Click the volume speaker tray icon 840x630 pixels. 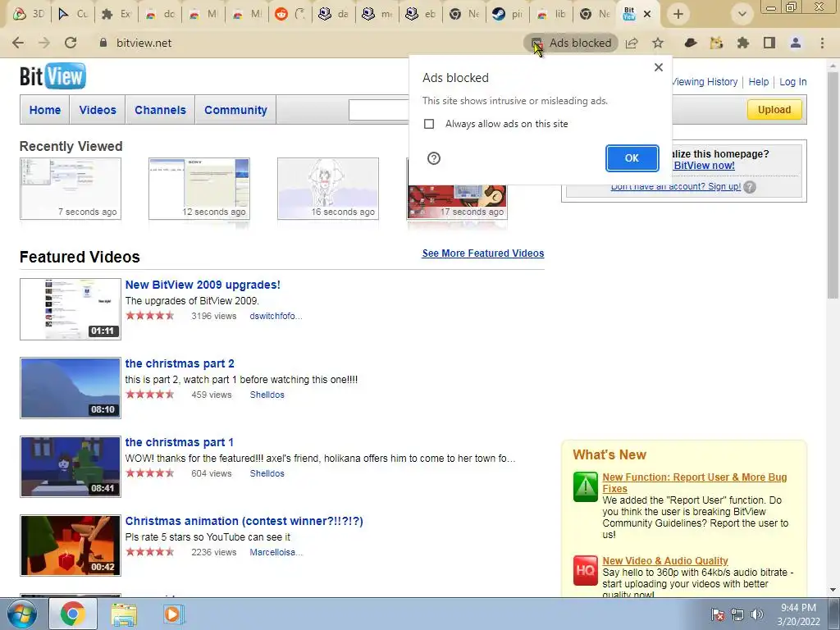coord(757,614)
